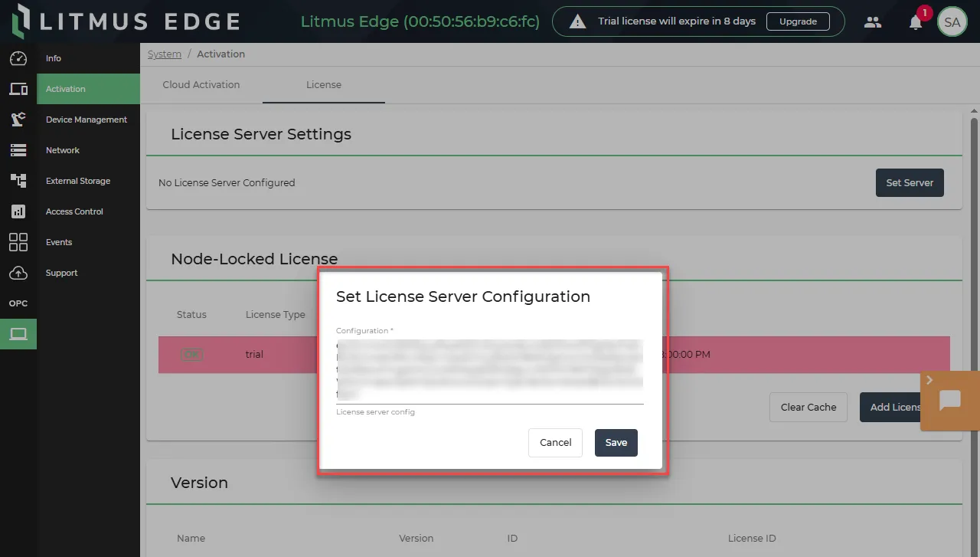Select the laptop System icon
The width and height of the screenshot is (980, 557).
(18, 334)
